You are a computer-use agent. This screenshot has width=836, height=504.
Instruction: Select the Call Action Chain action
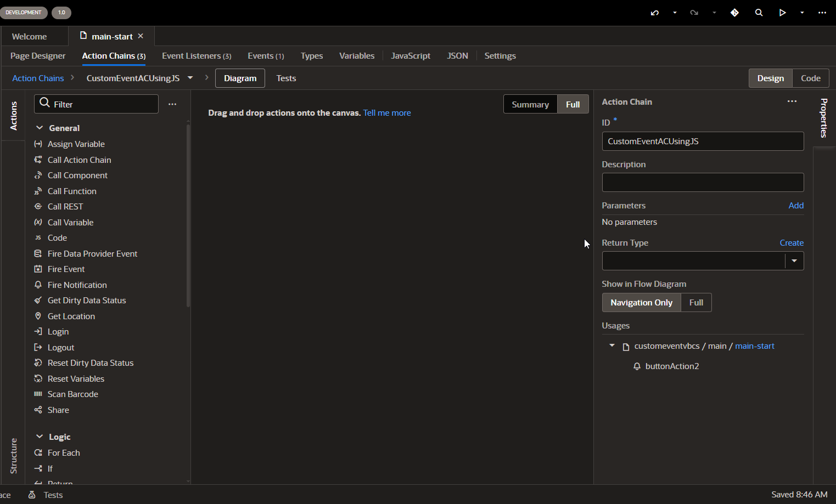tap(79, 160)
